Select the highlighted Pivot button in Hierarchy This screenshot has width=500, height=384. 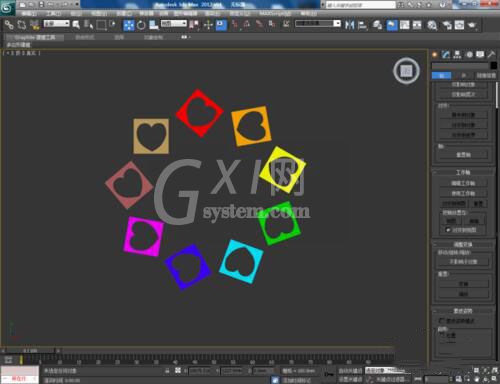pos(441,76)
